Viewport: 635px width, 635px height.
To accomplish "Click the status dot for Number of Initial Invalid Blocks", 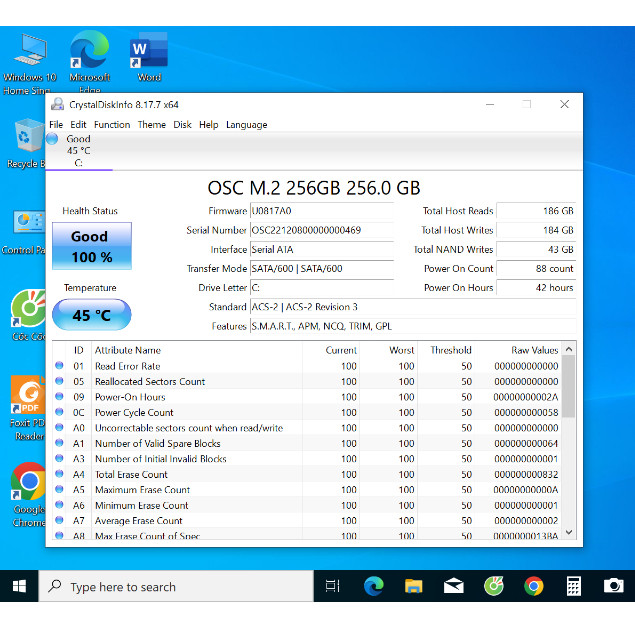I will click(x=59, y=458).
